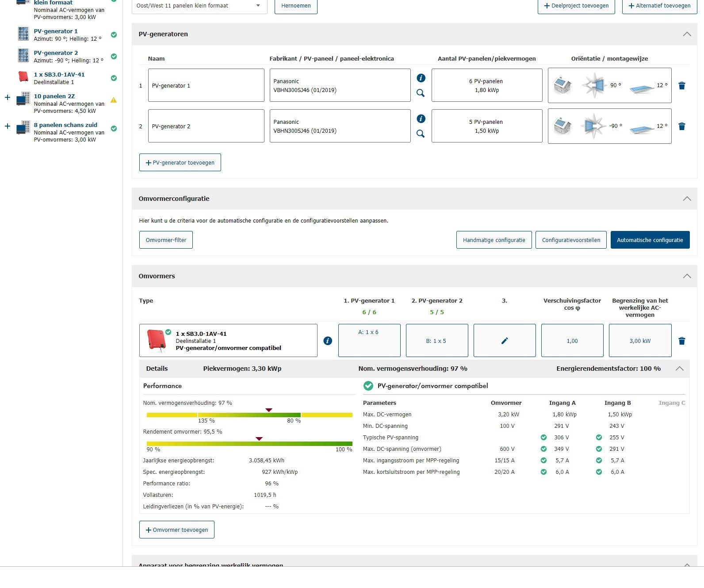This screenshot has height=588, width=704.
Task: Click PV-generator 1 name input field
Action: [206, 85]
